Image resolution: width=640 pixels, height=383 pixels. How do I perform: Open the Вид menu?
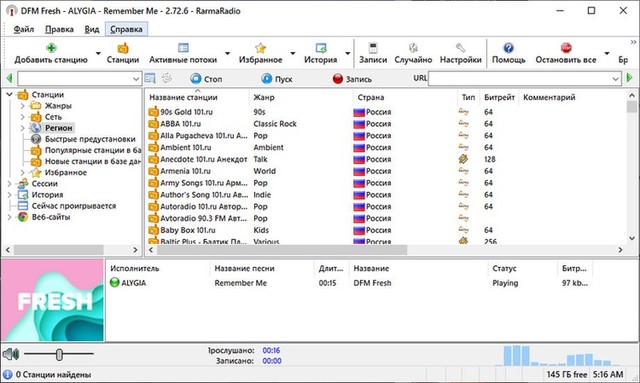[x=92, y=29]
